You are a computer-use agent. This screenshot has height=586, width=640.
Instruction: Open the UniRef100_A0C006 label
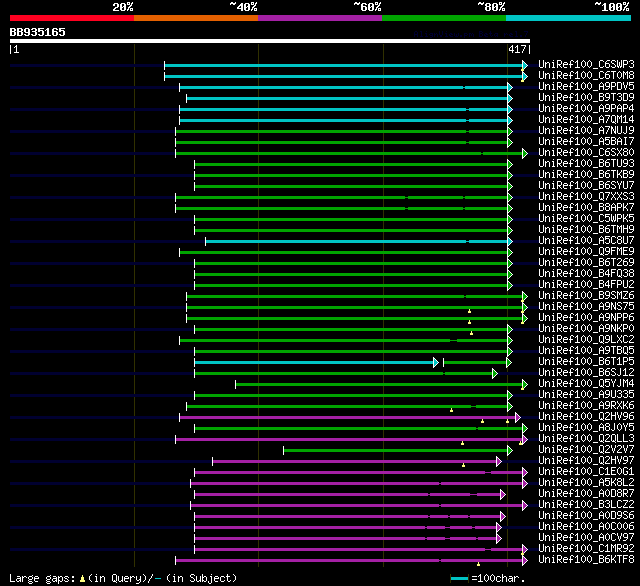pyautogui.click(x=586, y=527)
